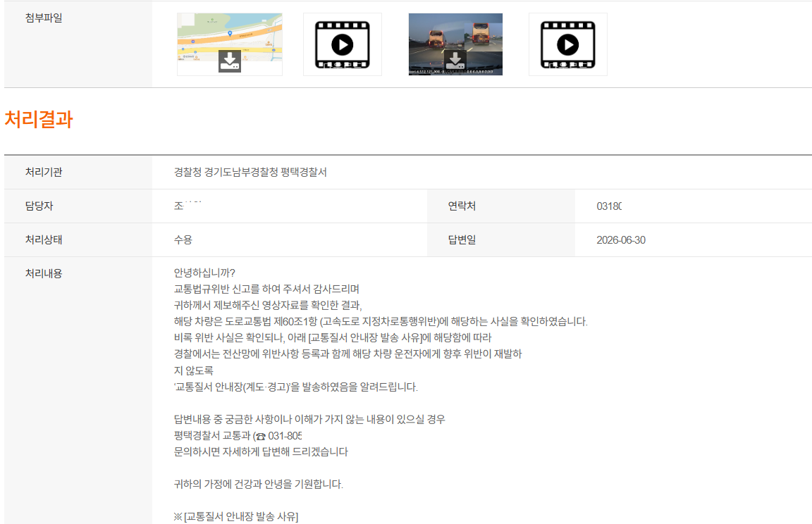Click the status value 수용
Image resolution: width=812 pixels, height=524 pixels.
tap(183, 240)
